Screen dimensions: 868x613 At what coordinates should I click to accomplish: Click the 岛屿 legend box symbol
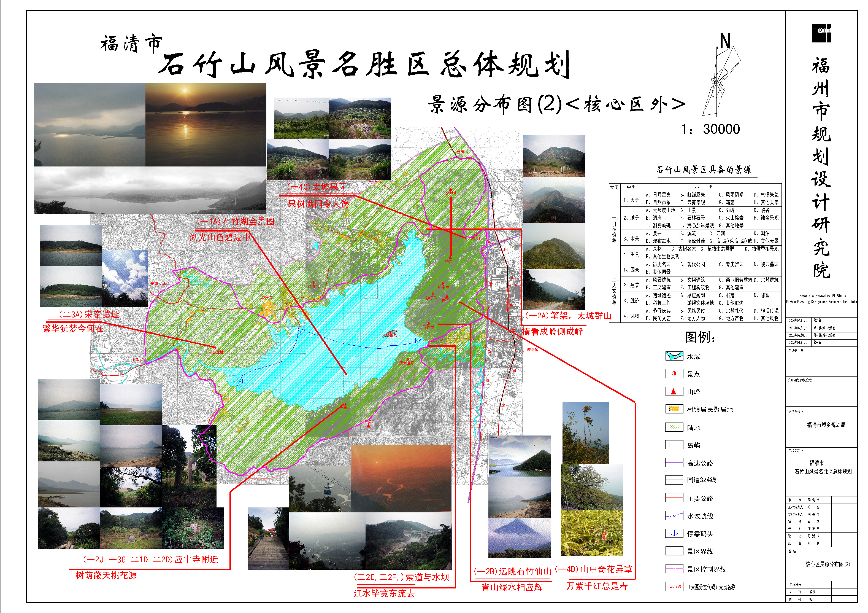pyautogui.click(x=674, y=445)
